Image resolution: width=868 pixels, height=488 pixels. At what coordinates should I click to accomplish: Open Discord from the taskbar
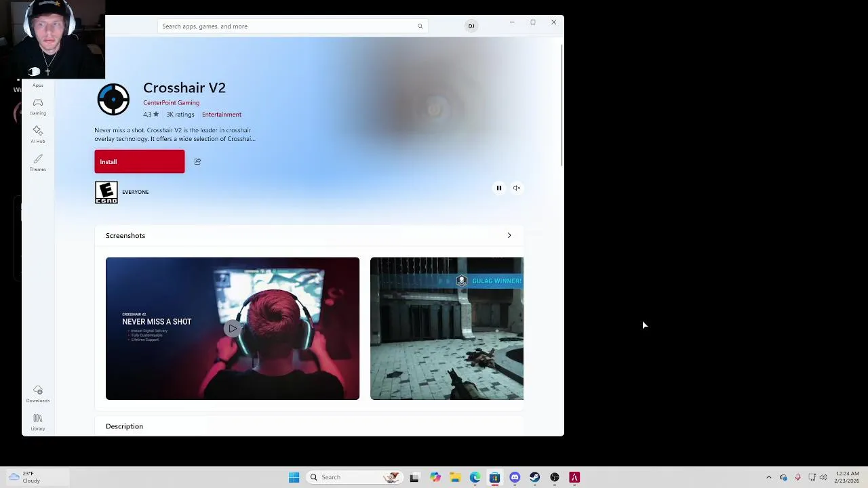[515, 477]
